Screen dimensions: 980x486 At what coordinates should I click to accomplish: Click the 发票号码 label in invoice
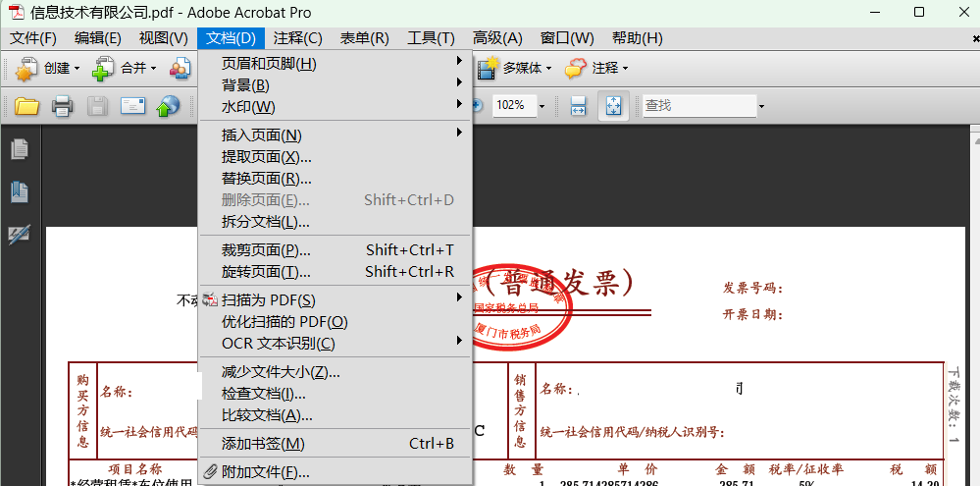point(753,289)
